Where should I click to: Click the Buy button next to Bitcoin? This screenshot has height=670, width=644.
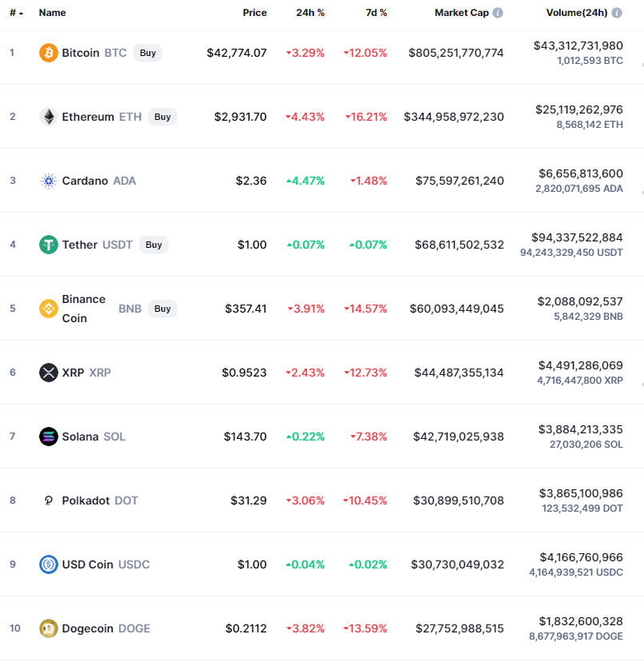coord(148,53)
